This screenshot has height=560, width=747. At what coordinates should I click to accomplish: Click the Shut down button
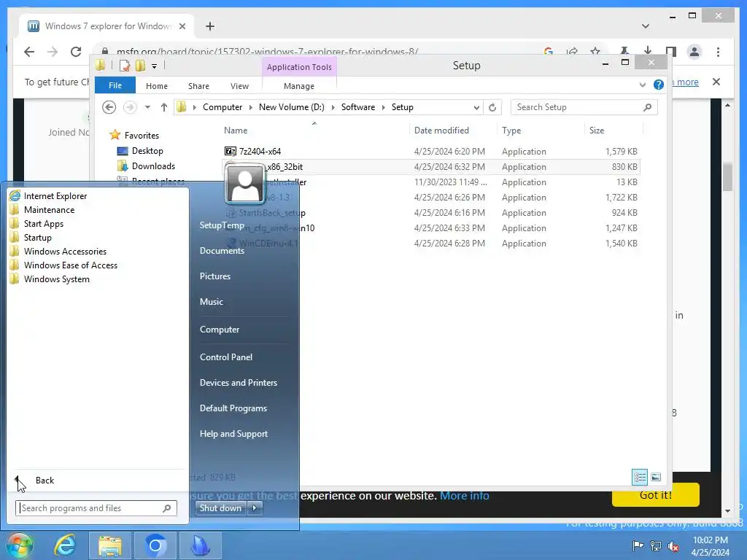coord(220,508)
